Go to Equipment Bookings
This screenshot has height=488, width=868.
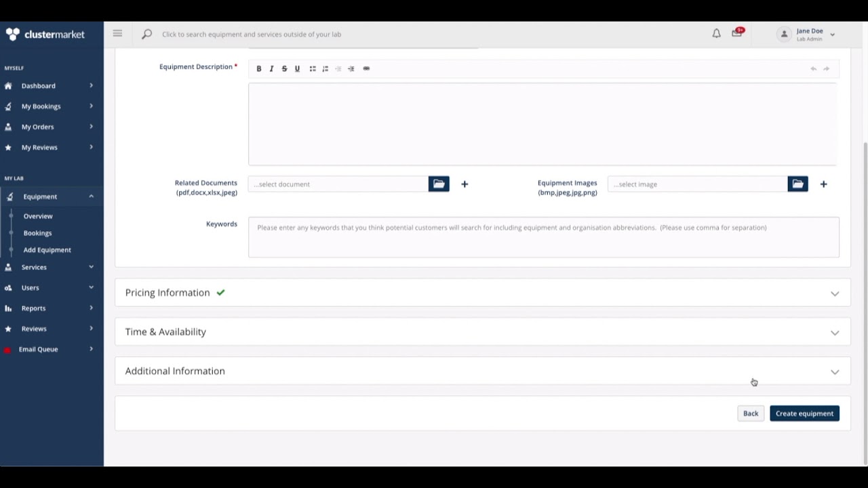click(x=37, y=233)
